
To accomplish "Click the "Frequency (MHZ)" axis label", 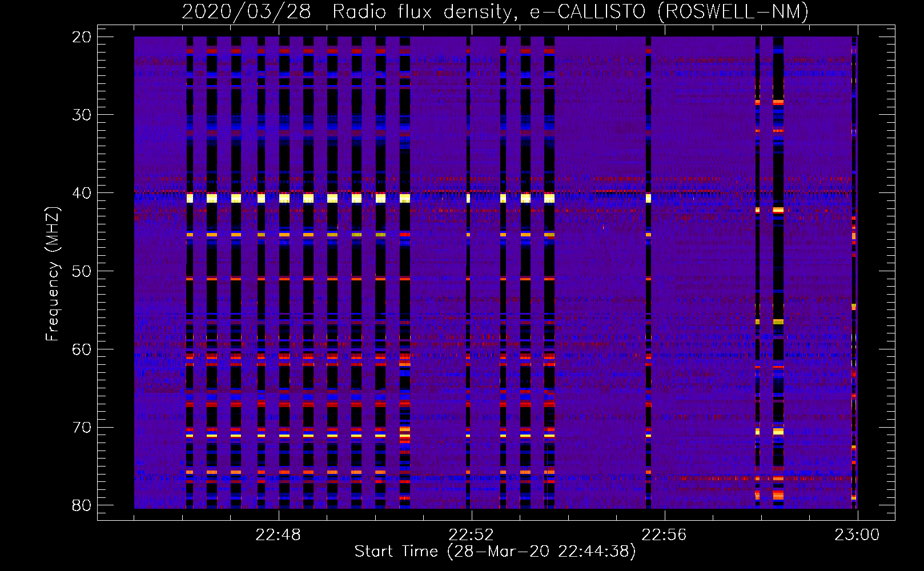I will 53,274.
